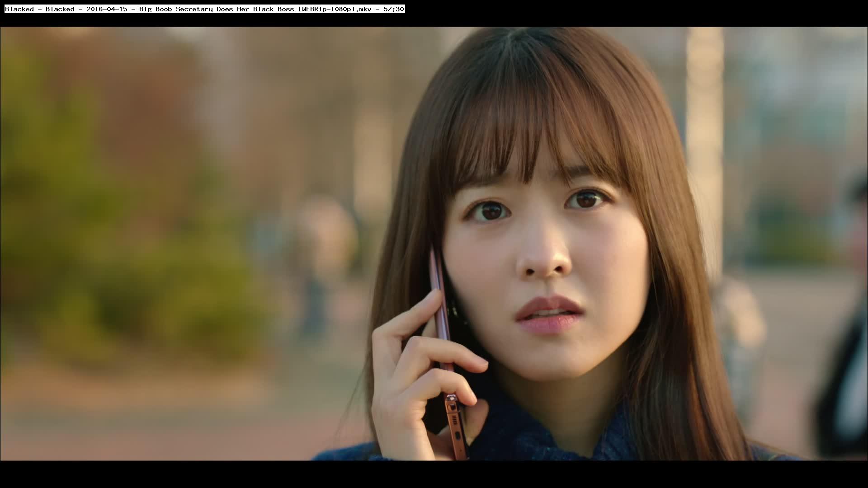Click the 57:30 timestamp in the overlay
This screenshot has height=488, width=868.
[x=393, y=9]
